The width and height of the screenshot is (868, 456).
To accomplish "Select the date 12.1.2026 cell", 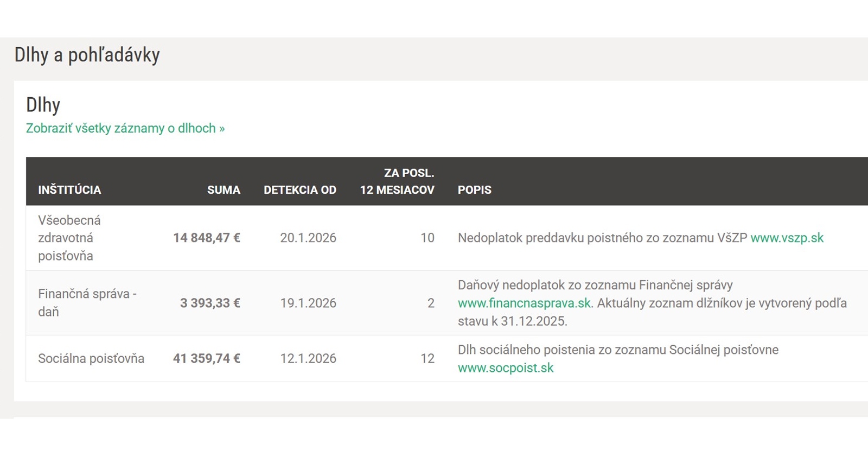I will (x=308, y=358).
